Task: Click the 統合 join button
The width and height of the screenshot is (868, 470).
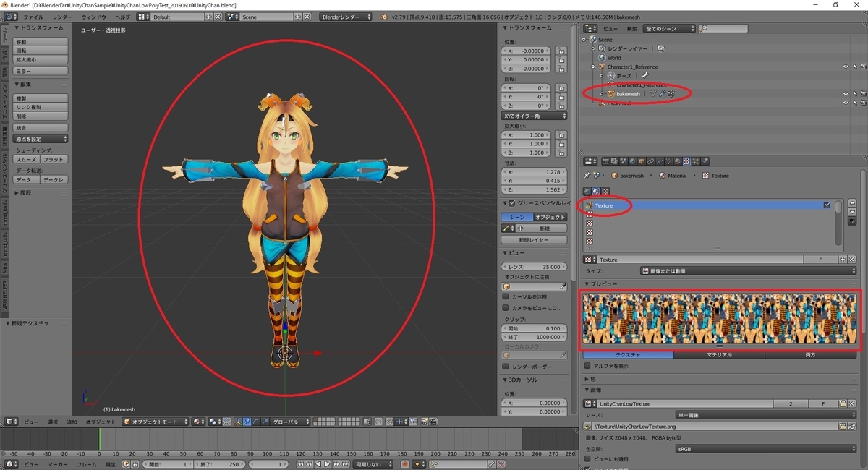Action: tap(41, 127)
